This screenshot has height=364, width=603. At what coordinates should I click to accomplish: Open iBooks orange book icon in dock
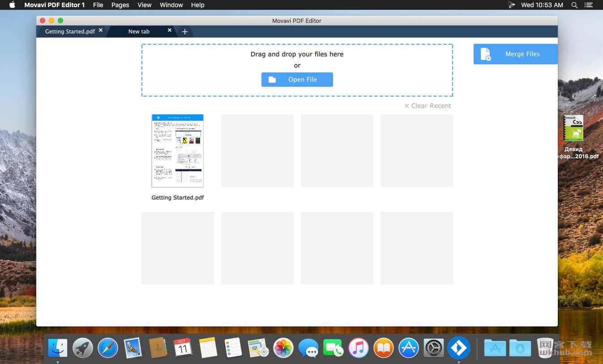(x=383, y=347)
